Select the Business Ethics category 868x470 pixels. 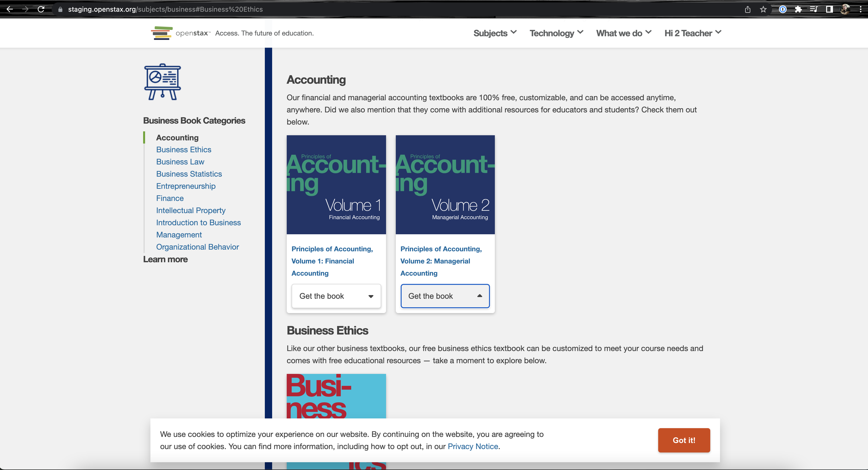pyautogui.click(x=184, y=149)
